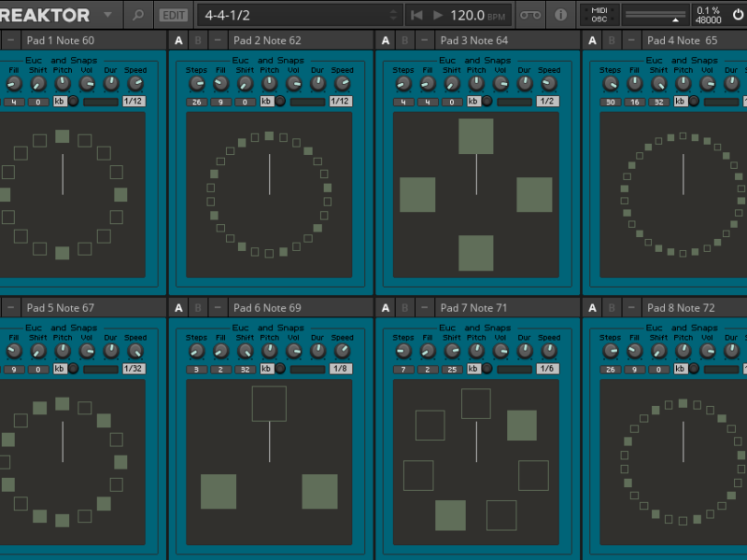747x560 pixels.
Task: Toggle round LED button on Pad 6
Action: click(x=279, y=369)
